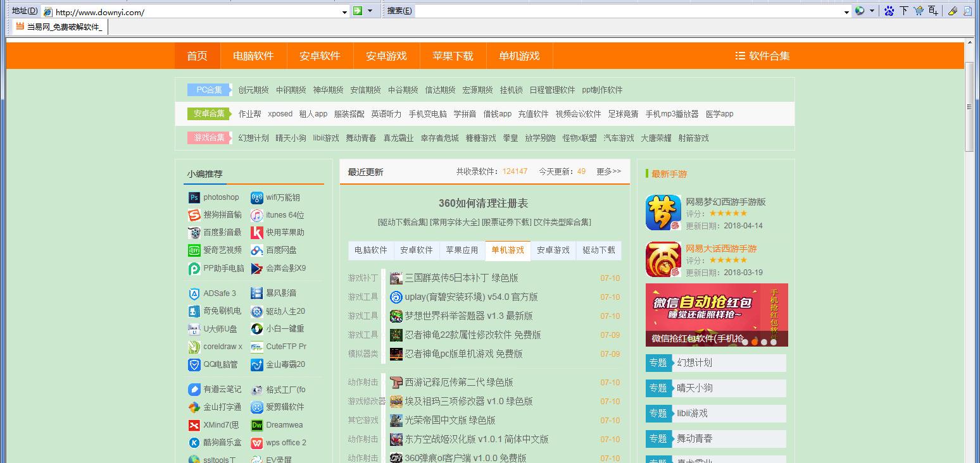Screen dimensions: 980x463
Task: Click the 金山毒霸20 icon
Action: tap(256, 365)
